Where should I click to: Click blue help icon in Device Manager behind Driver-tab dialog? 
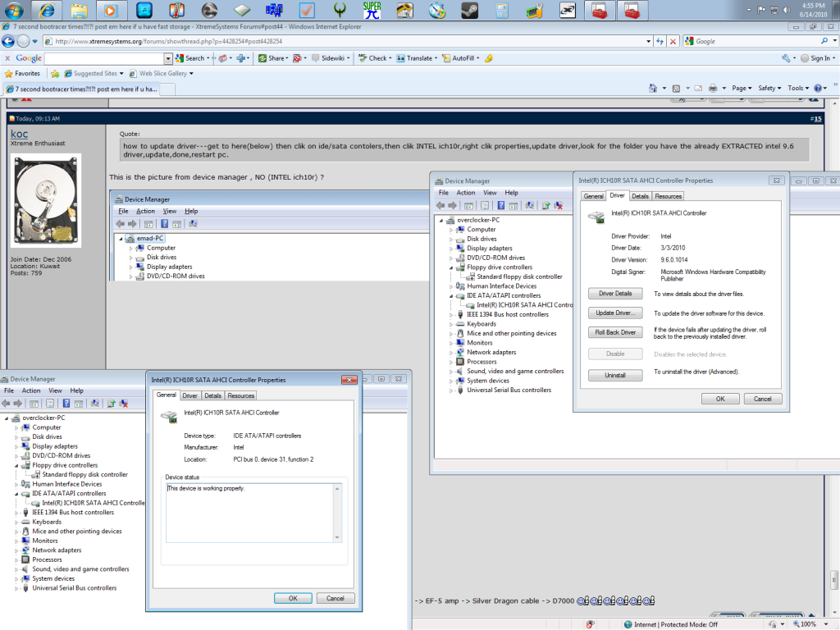coord(501,206)
